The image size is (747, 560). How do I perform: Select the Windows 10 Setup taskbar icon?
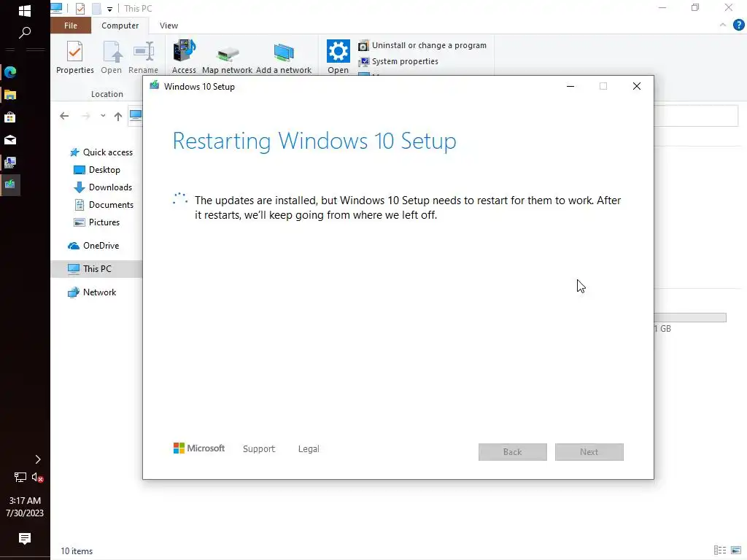10,184
